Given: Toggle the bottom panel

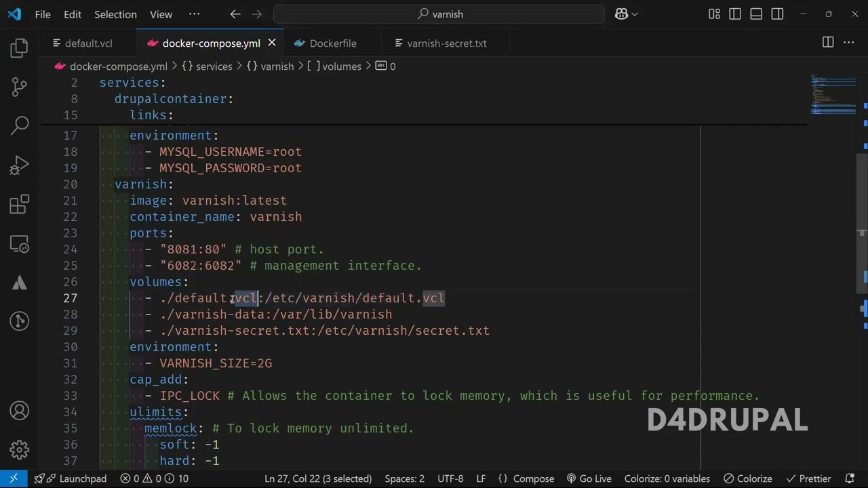Looking at the screenshot, I should (x=756, y=14).
